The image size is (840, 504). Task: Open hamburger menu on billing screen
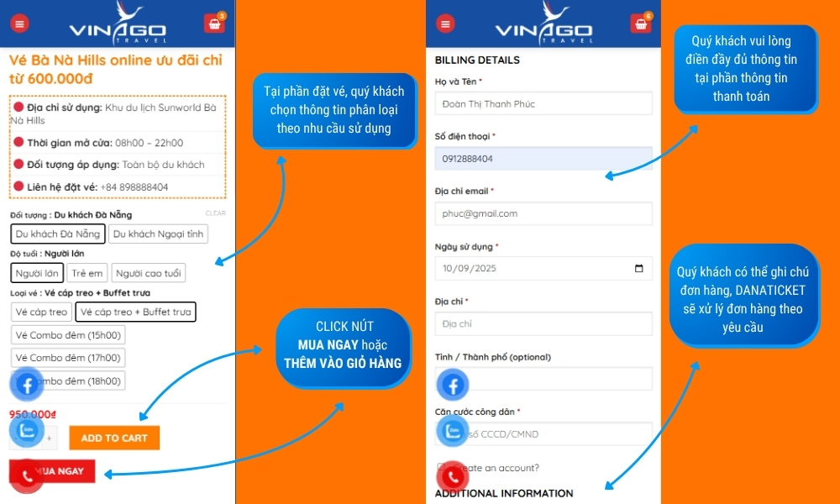(x=445, y=24)
